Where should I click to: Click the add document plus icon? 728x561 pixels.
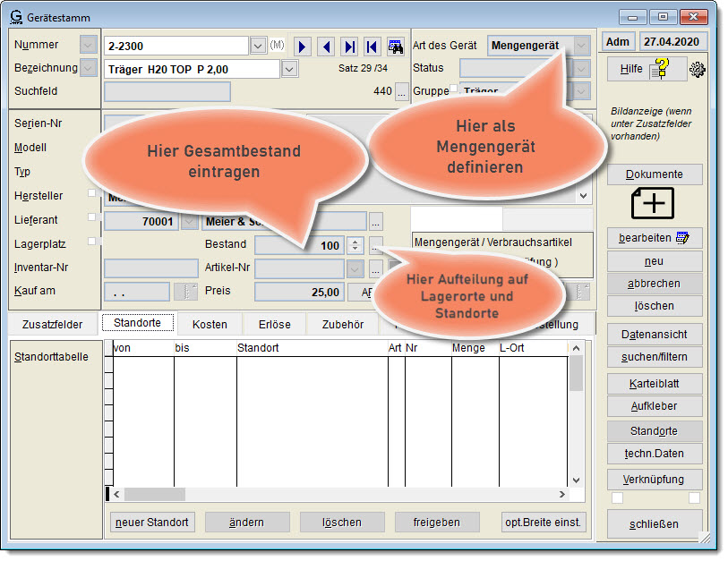pyautogui.click(x=654, y=203)
